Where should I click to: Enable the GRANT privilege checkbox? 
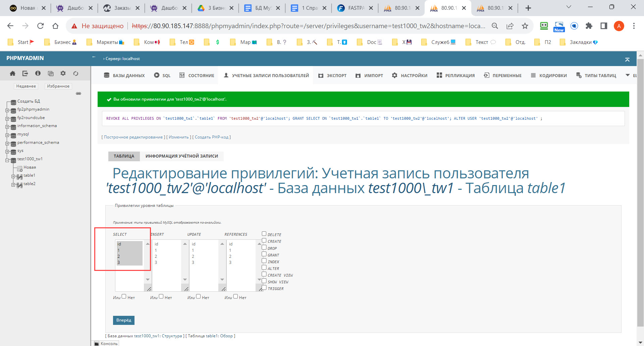click(x=264, y=254)
